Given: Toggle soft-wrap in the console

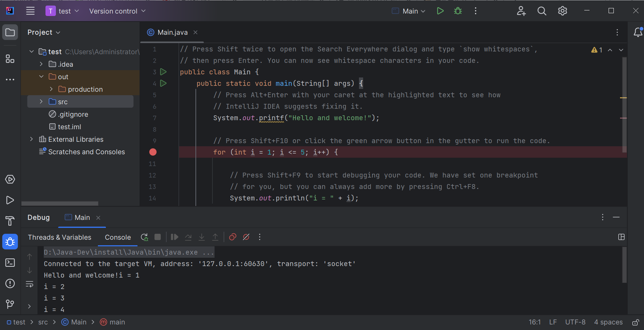Looking at the screenshot, I should tap(30, 284).
